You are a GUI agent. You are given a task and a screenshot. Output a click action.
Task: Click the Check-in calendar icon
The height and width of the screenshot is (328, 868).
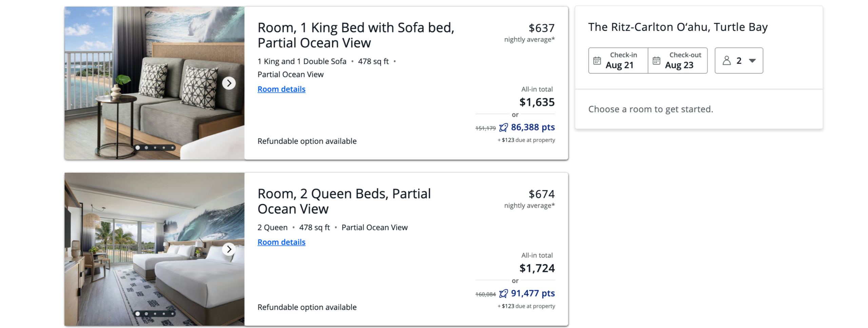click(x=597, y=61)
